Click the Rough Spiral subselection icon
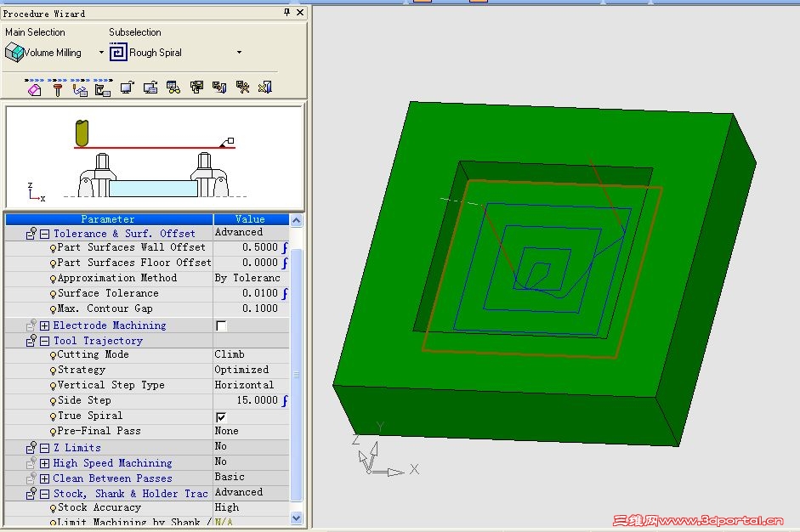This screenshot has height=532, width=800. tap(118, 52)
